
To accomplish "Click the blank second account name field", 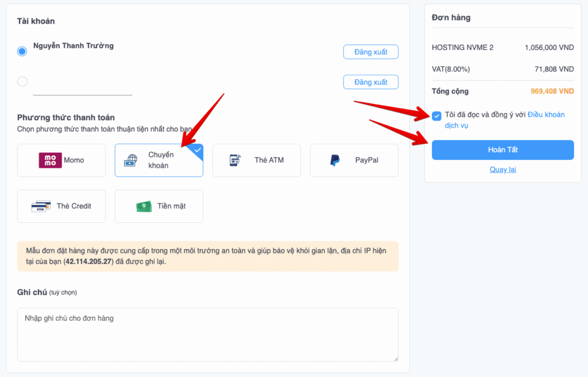I will coord(83,86).
